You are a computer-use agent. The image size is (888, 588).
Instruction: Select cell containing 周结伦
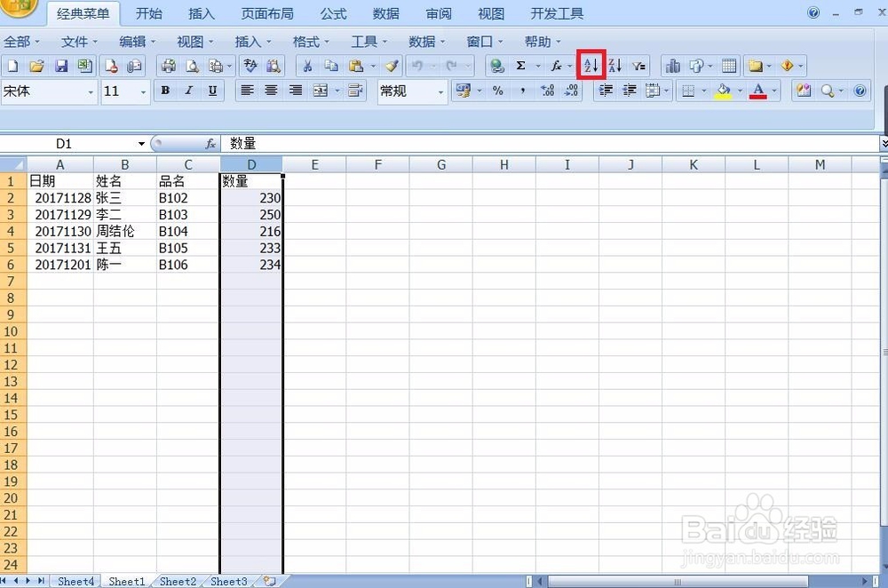pos(125,231)
